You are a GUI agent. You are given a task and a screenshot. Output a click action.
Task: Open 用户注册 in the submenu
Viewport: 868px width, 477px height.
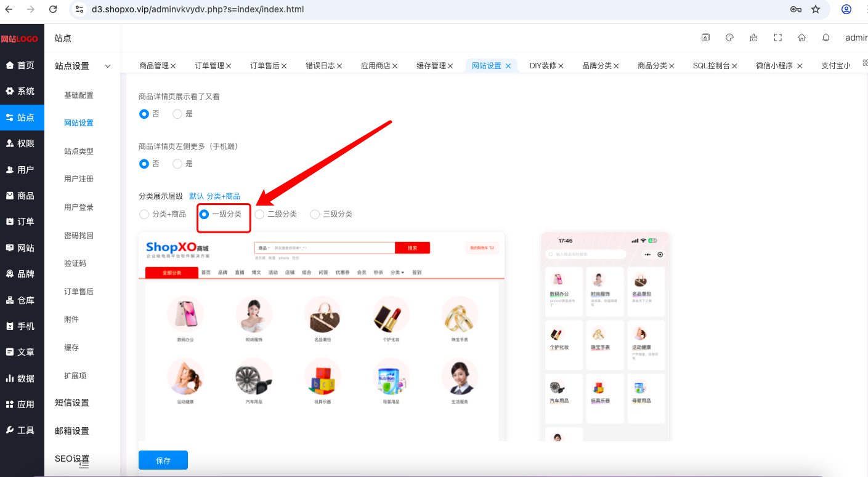[79, 179]
